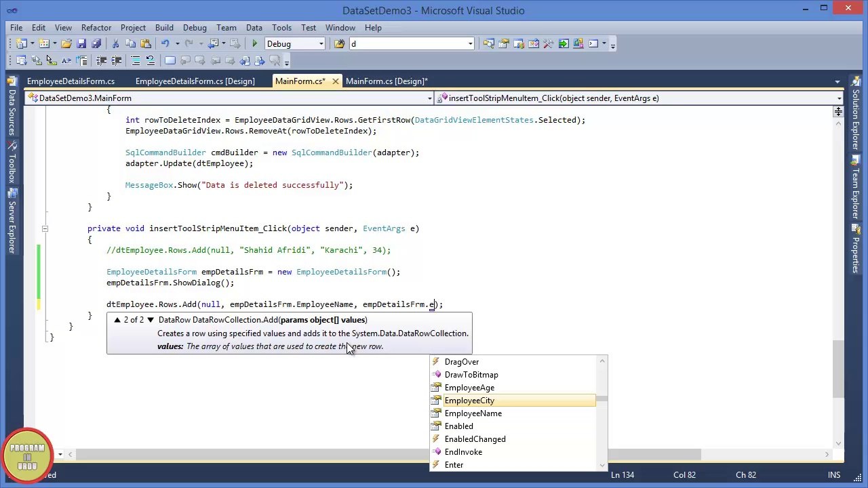The width and height of the screenshot is (868, 488).
Task: Click the Display Quick Info icon
Action: tap(52, 61)
